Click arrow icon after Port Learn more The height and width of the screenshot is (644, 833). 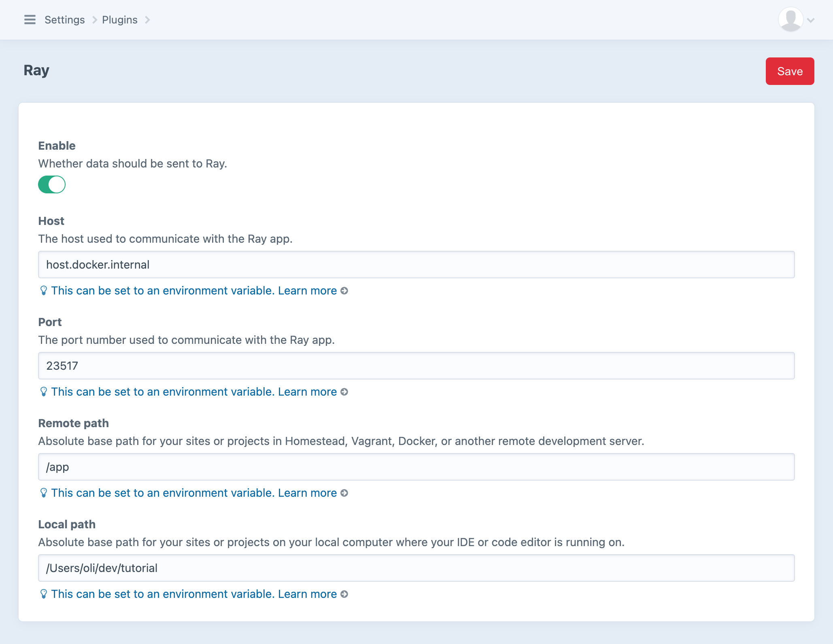[x=344, y=392]
